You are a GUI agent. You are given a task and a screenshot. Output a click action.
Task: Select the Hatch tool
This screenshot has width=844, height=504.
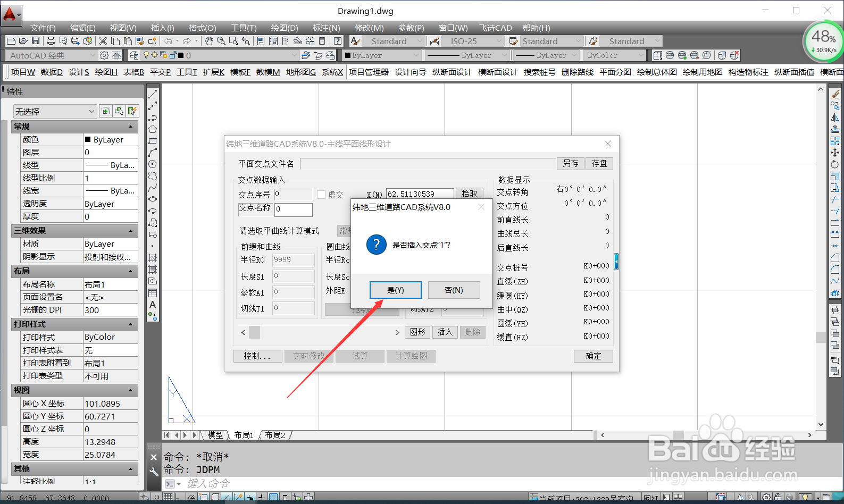pos(153,258)
